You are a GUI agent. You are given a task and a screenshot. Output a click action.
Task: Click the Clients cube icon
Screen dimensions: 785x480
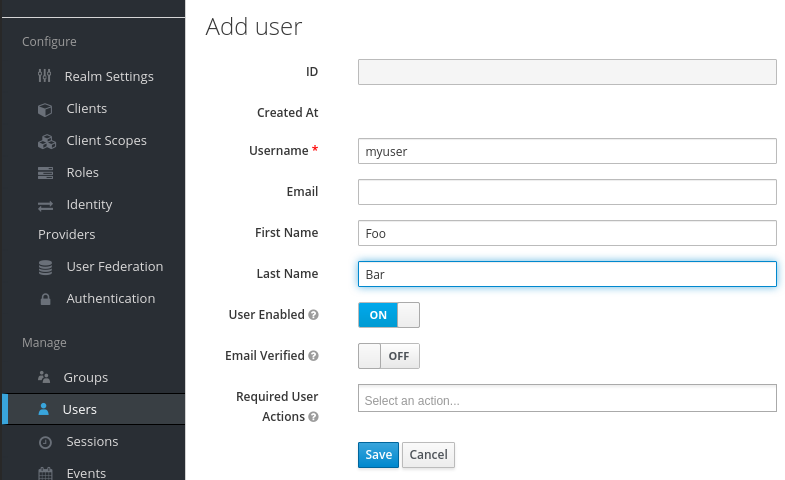click(x=45, y=109)
